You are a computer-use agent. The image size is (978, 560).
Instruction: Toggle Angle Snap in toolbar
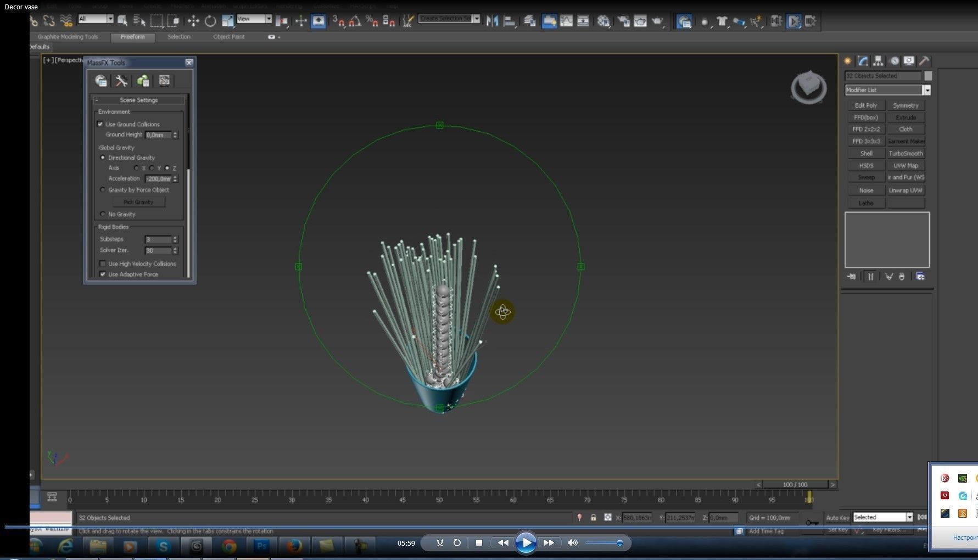[355, 21]
